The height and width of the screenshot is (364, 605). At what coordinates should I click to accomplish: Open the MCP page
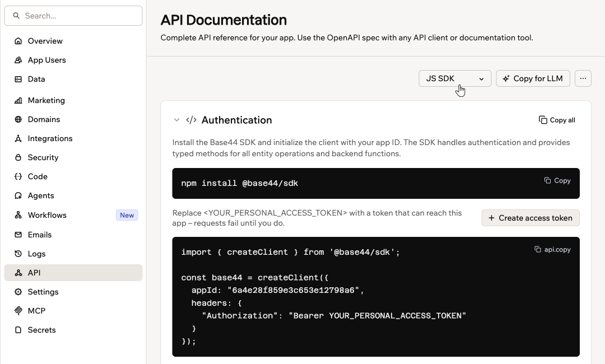73,311
